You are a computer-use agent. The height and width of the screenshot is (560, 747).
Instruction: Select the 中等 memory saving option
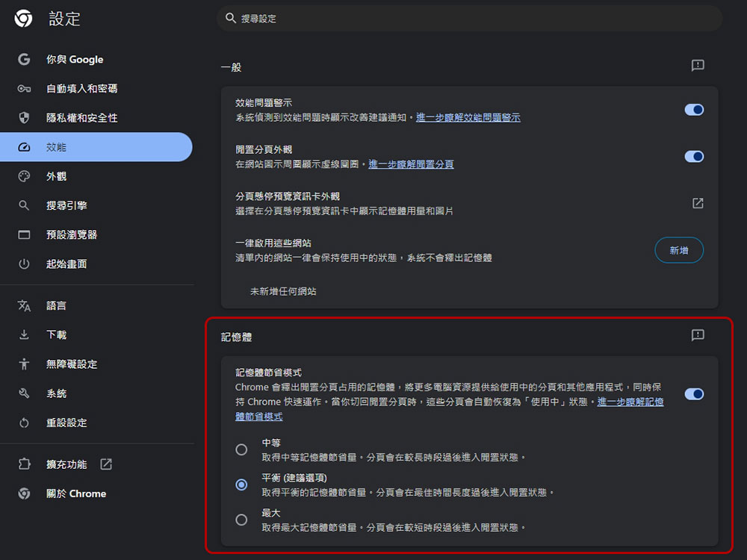click(241, 449)
